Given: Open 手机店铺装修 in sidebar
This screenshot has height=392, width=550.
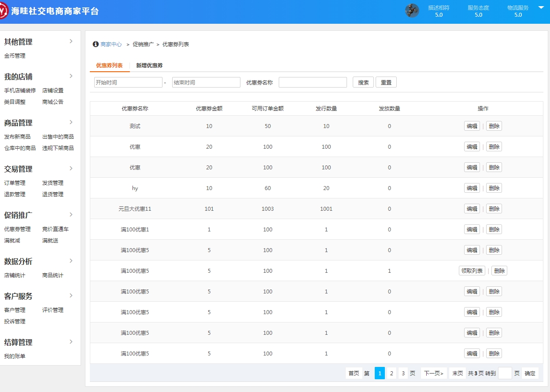Looking at the screenshot, I should coord(20,91).
